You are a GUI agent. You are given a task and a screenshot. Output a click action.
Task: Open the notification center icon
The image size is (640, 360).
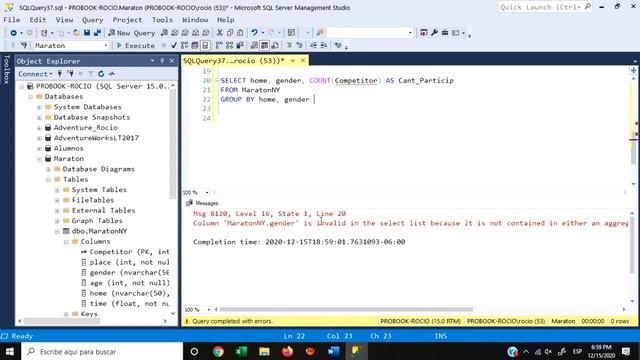click(x=626, y=351)
